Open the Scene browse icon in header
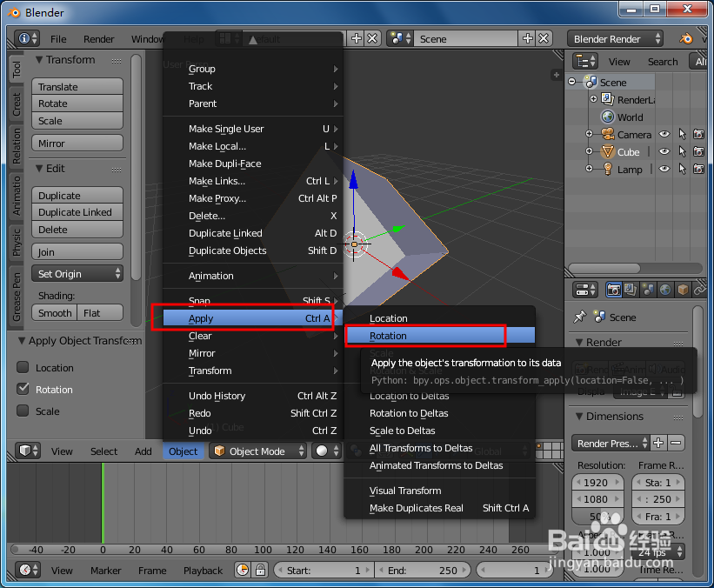The image size is (714, 588). 401,39
